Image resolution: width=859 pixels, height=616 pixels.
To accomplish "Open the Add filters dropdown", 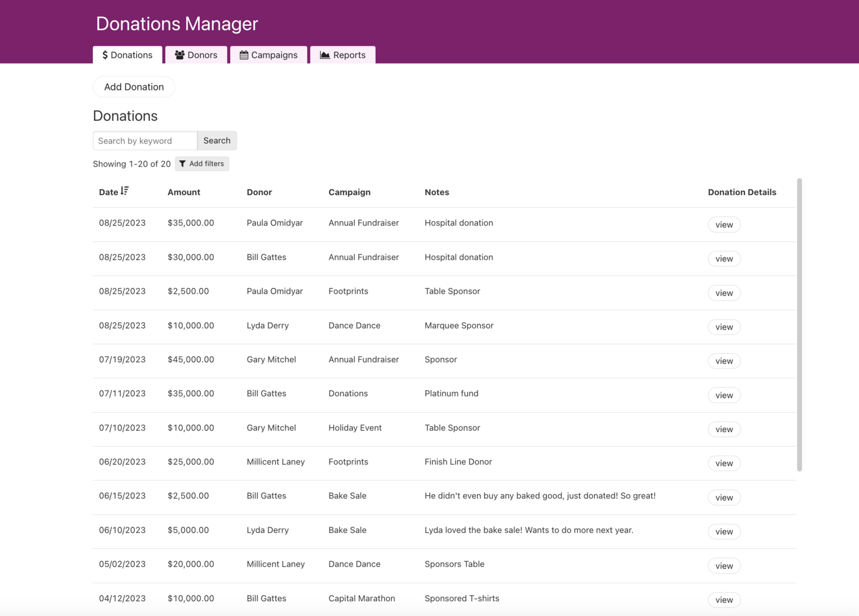I will click(202, 164).
